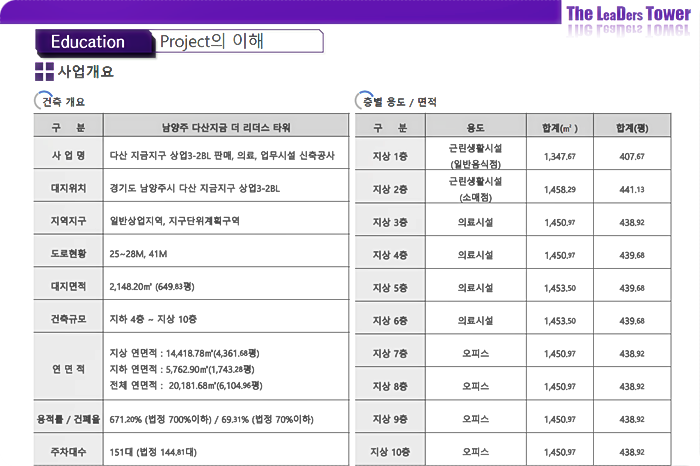700x466 pixels.
Task: Select the 지상 1층 row cell
Action: pos(390,156)
